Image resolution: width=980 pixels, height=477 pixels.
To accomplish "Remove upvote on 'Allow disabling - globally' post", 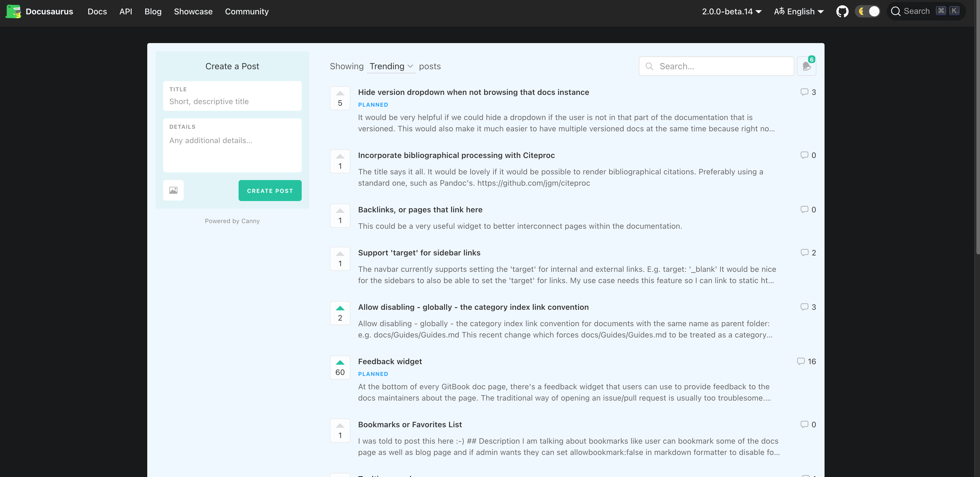I will (x=340, y=313).
